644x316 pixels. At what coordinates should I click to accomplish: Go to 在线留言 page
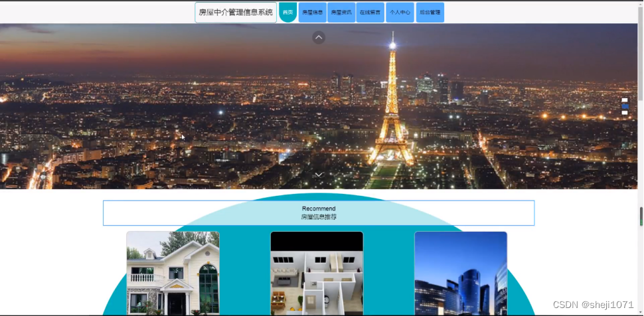pyautogui.click(x=370, y=13)
